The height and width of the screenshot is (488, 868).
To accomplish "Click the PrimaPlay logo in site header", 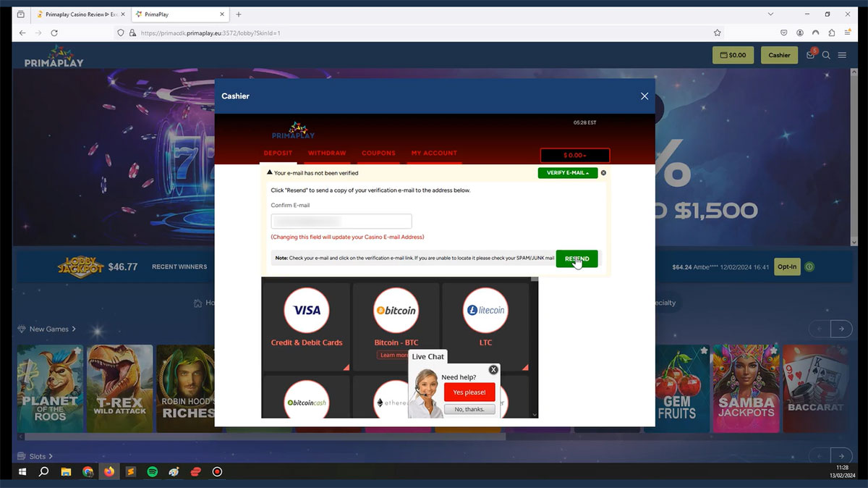I will pyautogui.click(x=54, y=56).
